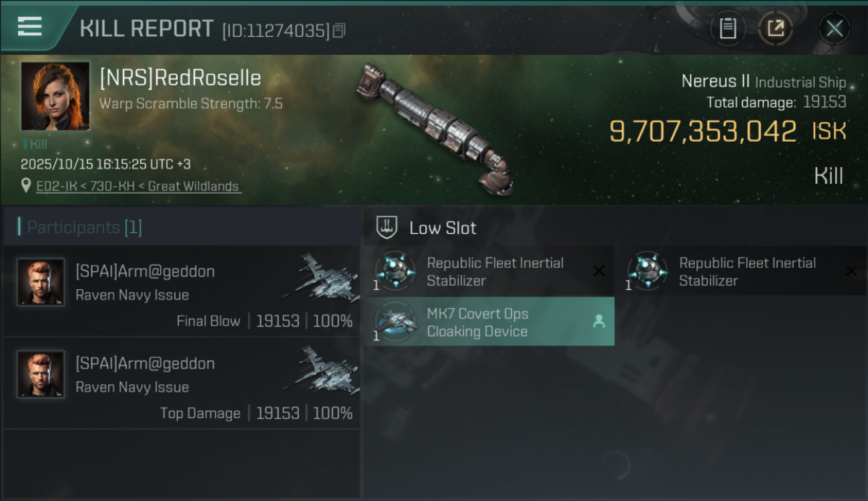
Task: Click the Final Blow attacker portrait
Action: (41, 282)
